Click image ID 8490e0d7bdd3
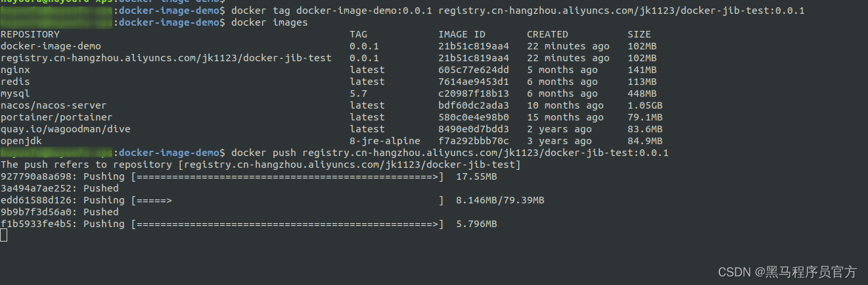This screenshot has width=868, height=285. (474, 129)
